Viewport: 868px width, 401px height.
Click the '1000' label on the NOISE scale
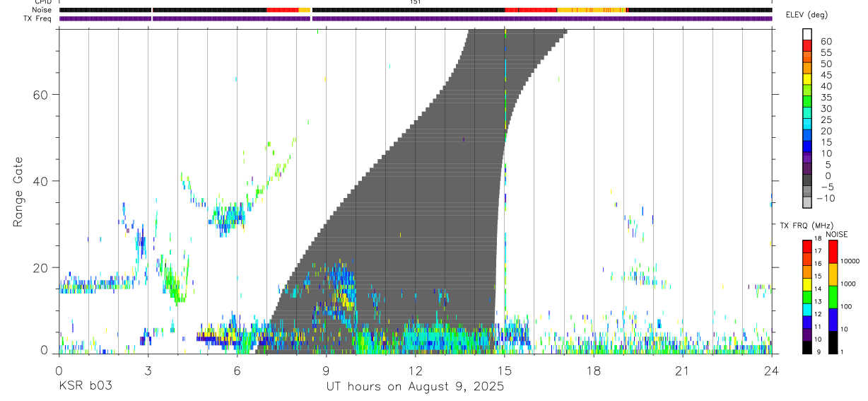coord(848,284)
